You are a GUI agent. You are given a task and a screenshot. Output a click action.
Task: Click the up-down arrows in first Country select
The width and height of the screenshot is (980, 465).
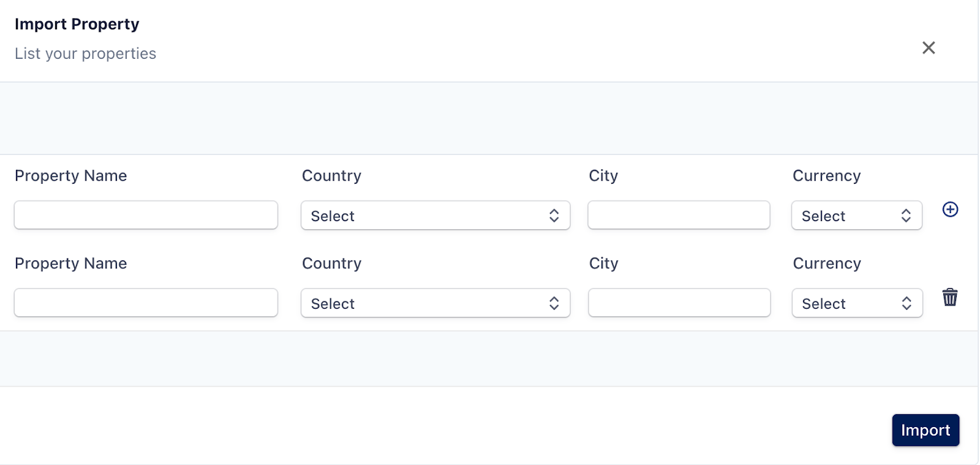(554, 216)
